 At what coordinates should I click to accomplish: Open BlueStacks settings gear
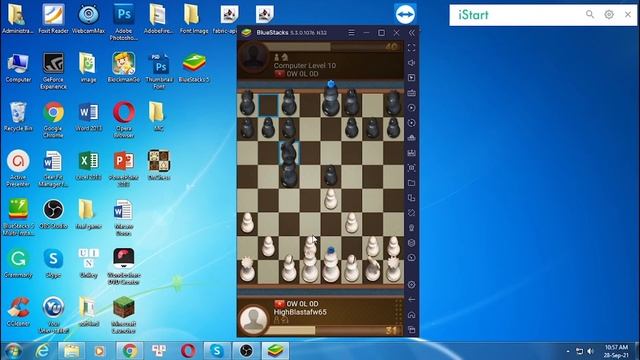[411, 284]
